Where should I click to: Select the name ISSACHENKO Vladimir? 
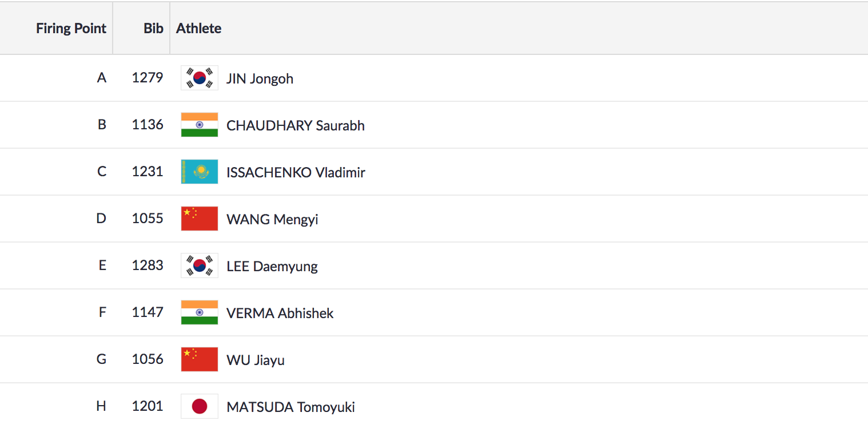[296, 172]
